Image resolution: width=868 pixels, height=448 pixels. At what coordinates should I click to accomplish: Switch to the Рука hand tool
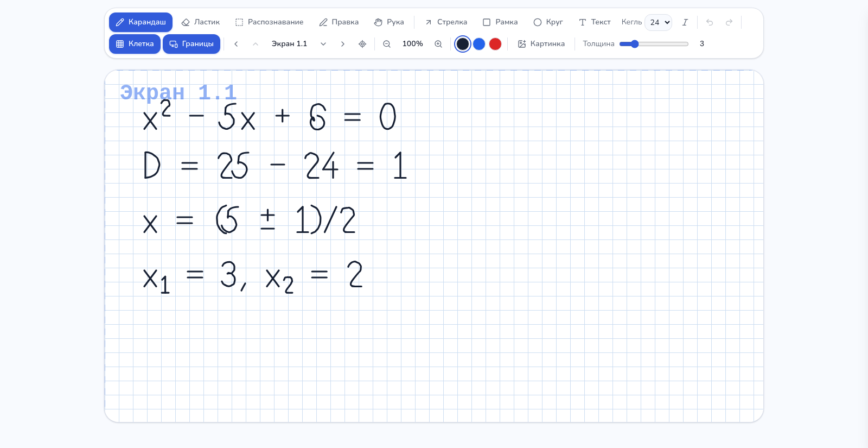click(x=389, y=22)
